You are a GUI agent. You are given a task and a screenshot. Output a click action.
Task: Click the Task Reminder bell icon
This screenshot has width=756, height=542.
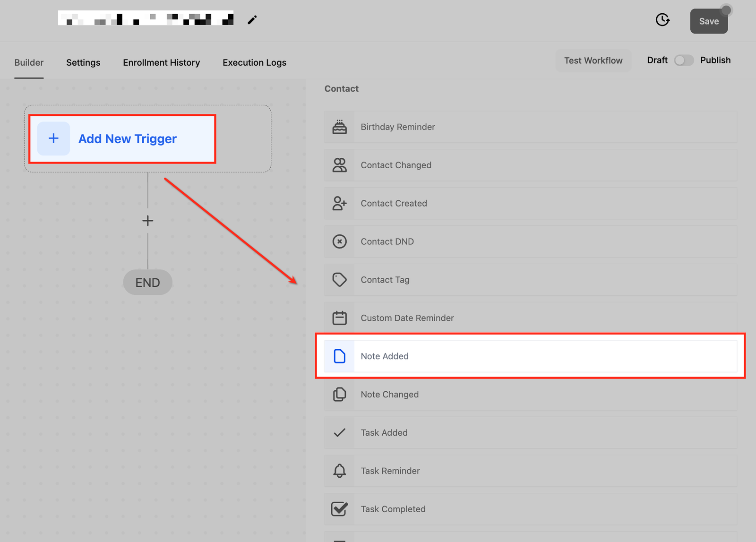pos(339,471)
